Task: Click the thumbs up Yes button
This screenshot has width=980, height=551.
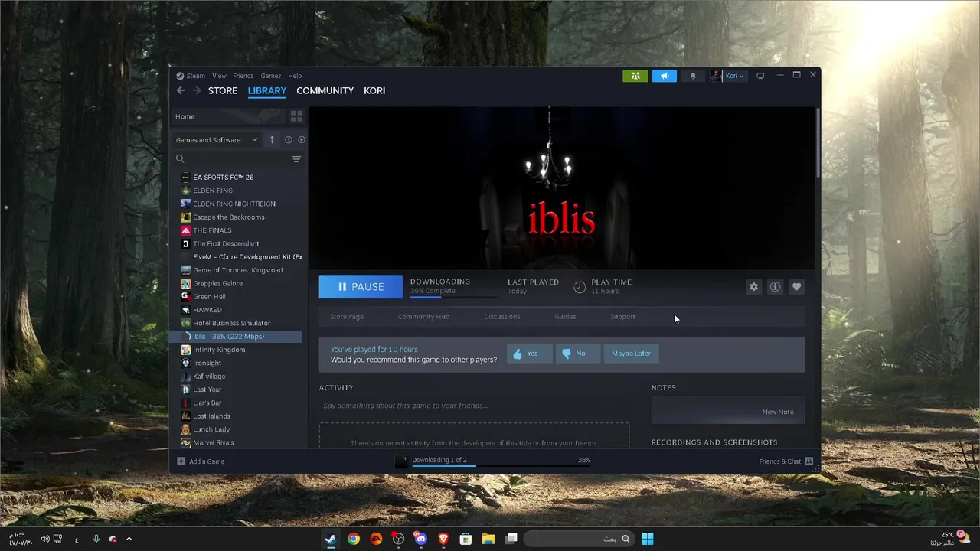Action: pyautogui.click(x=529, y=354)
